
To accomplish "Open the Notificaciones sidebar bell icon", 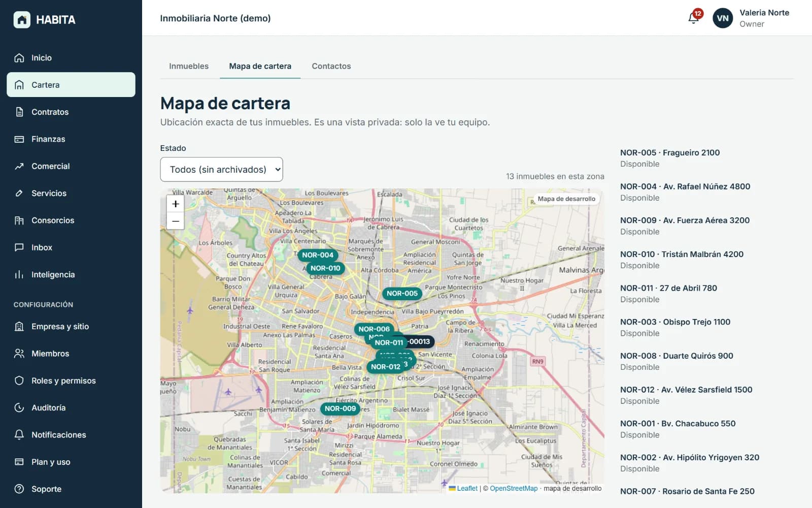I will (x=19, y=435).
